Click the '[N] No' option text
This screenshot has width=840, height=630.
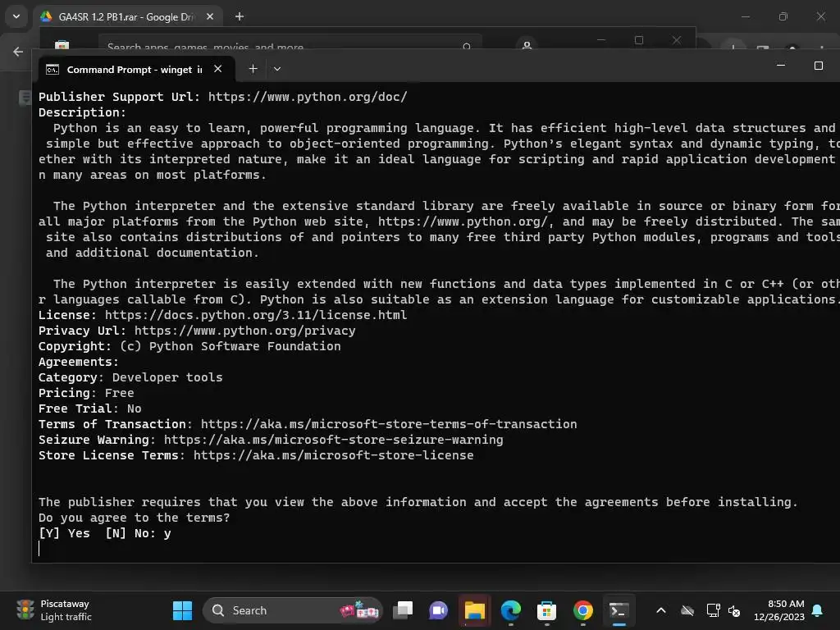[130, 533]
